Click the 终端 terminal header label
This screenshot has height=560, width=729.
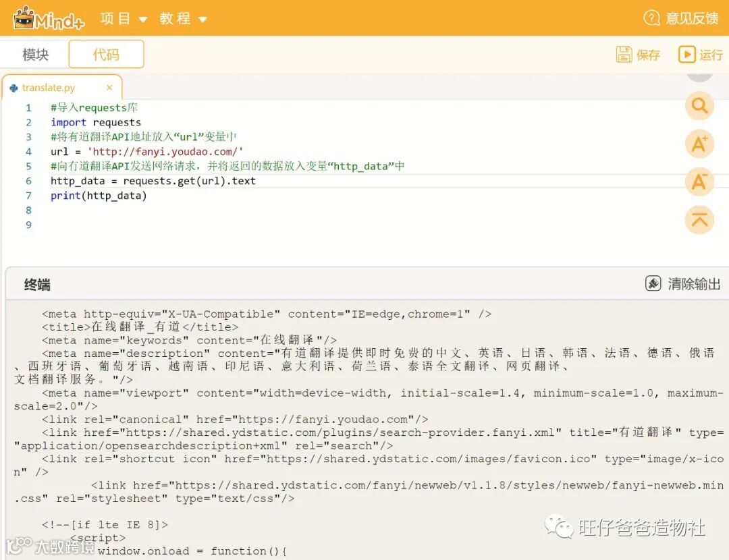click(37, 285)
